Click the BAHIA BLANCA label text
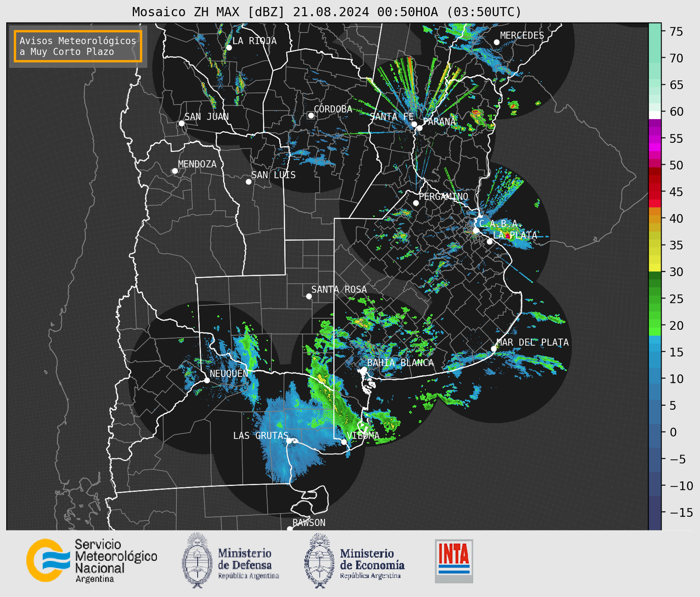This screenshot has height=597, width=700. [400, 362]
